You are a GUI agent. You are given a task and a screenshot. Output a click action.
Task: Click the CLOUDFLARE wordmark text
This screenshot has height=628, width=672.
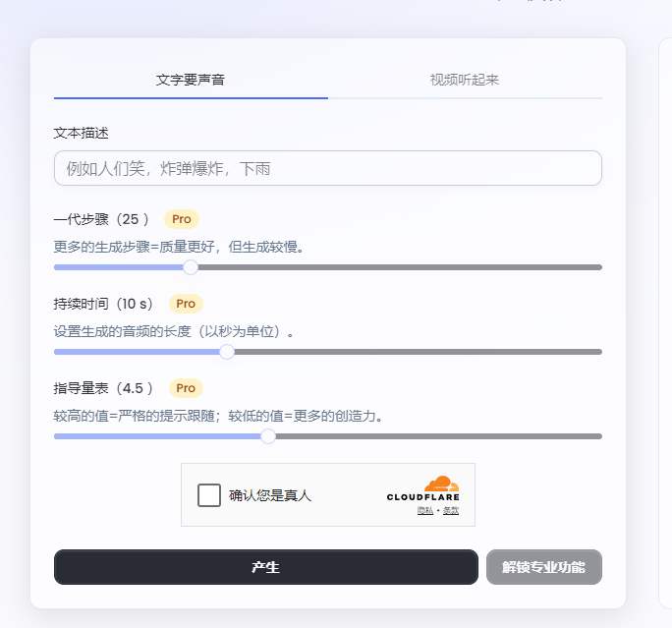click(423, 497)
